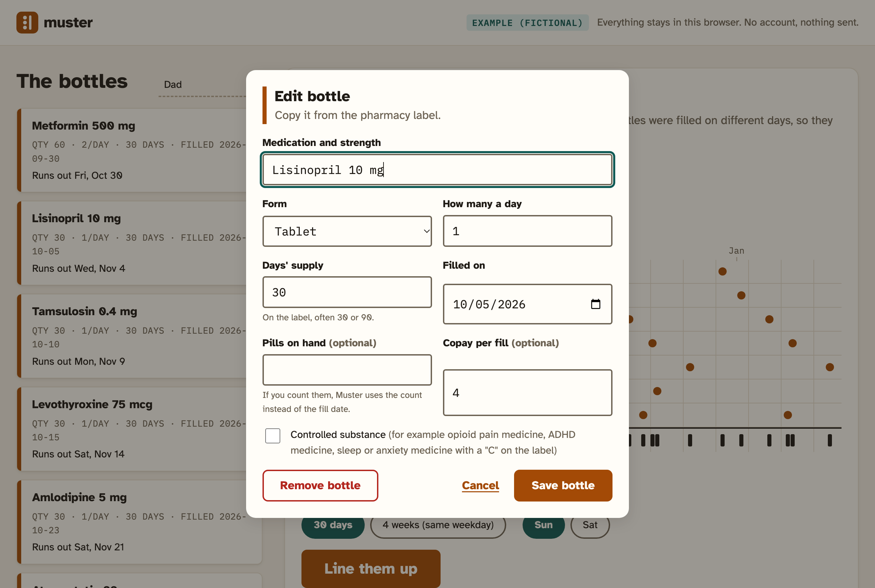Viewport: 875px width, 588px height.
Task: Open the calendar picker in Filled on
Action: [595, 304]
